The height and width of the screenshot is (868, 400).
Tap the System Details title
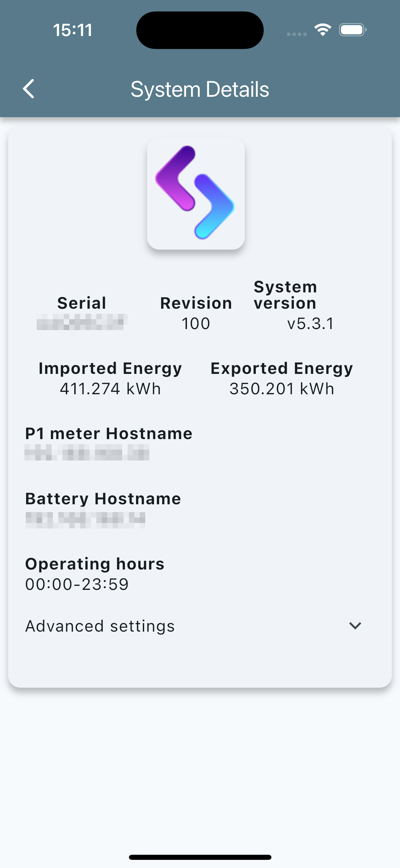[x=200, y=89]
